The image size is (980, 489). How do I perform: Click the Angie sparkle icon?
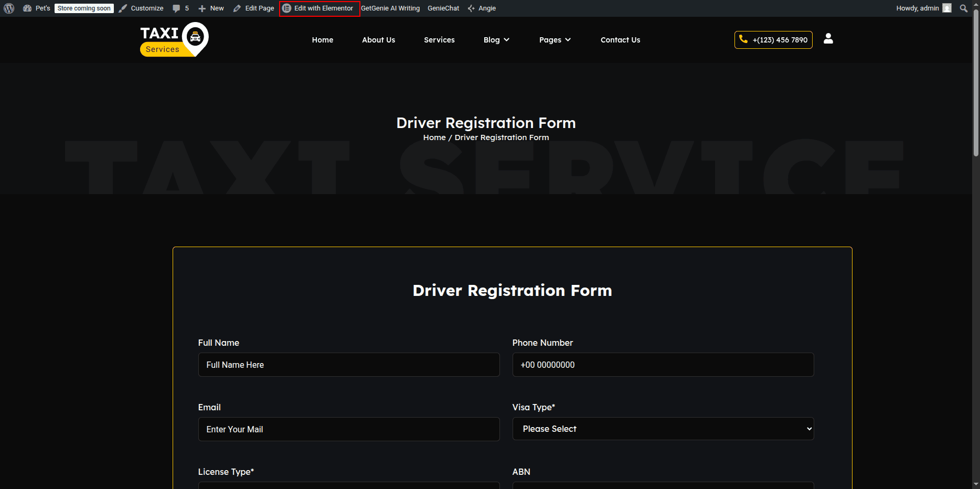tap(471, 8)
